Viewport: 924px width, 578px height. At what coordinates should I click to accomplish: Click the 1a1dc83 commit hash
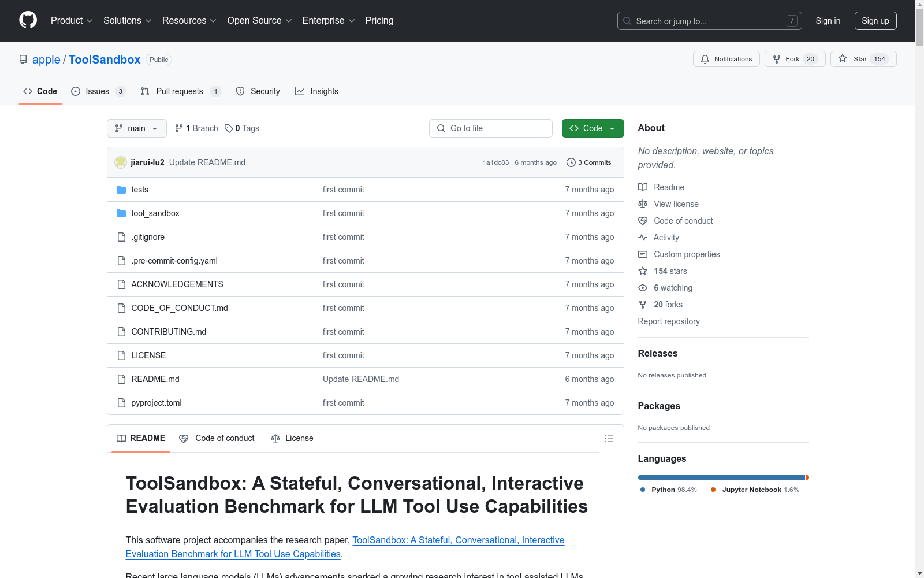pos(495,162)
